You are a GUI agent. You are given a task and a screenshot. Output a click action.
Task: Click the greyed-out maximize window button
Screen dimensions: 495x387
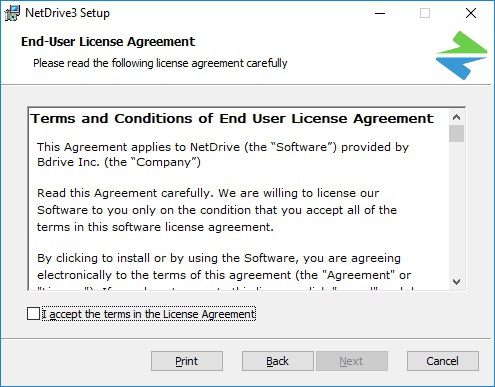[425, 13]
